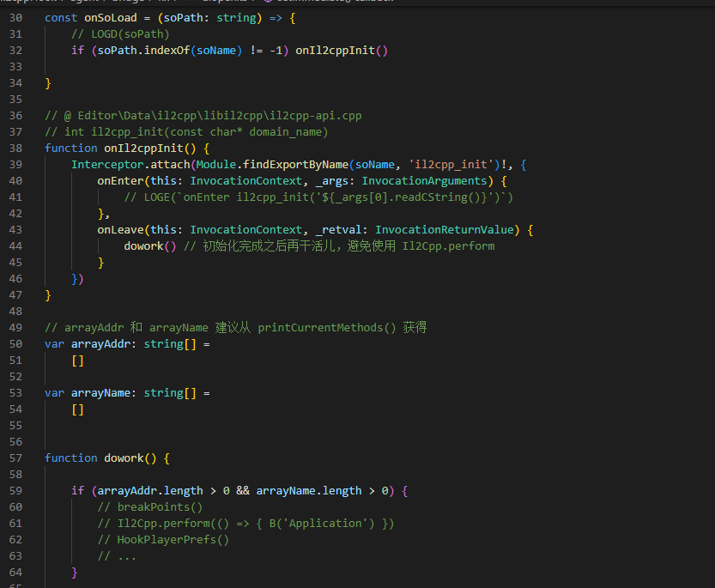Click line number 30 in the gutter
The image size is (715, 588).
(x=16, y=18)
